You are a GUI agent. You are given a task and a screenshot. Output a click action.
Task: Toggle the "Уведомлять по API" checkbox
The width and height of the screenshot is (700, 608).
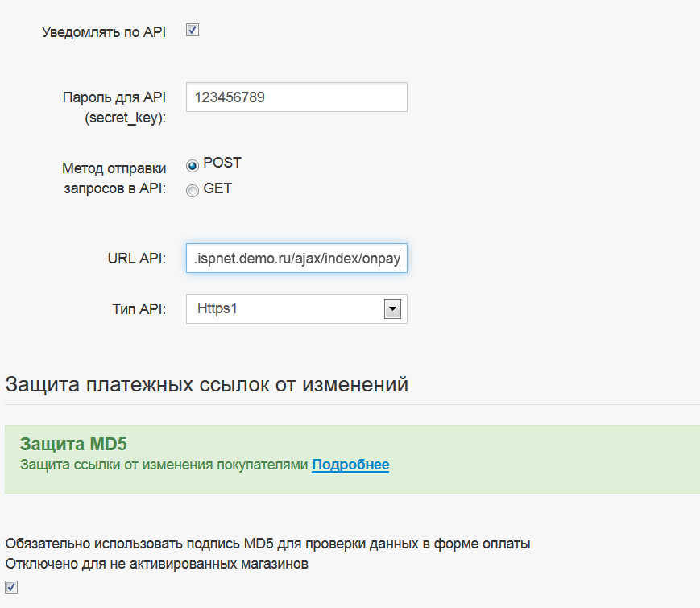[193, 31]
